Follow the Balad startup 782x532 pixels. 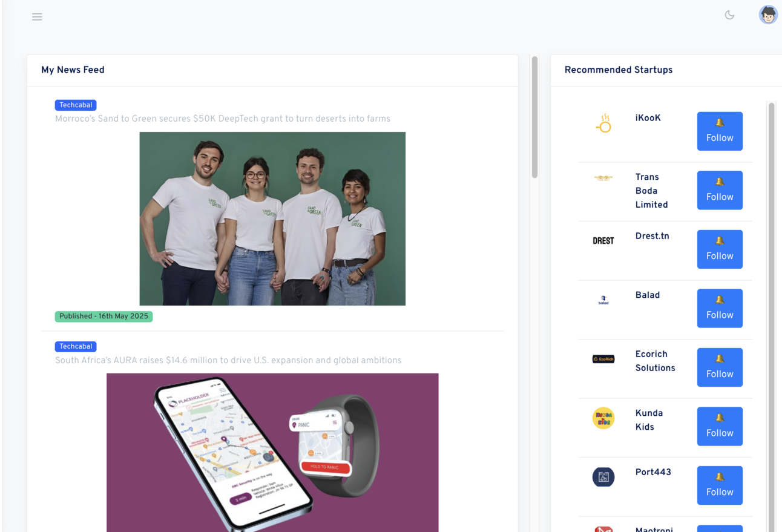[x=720, y=309]
